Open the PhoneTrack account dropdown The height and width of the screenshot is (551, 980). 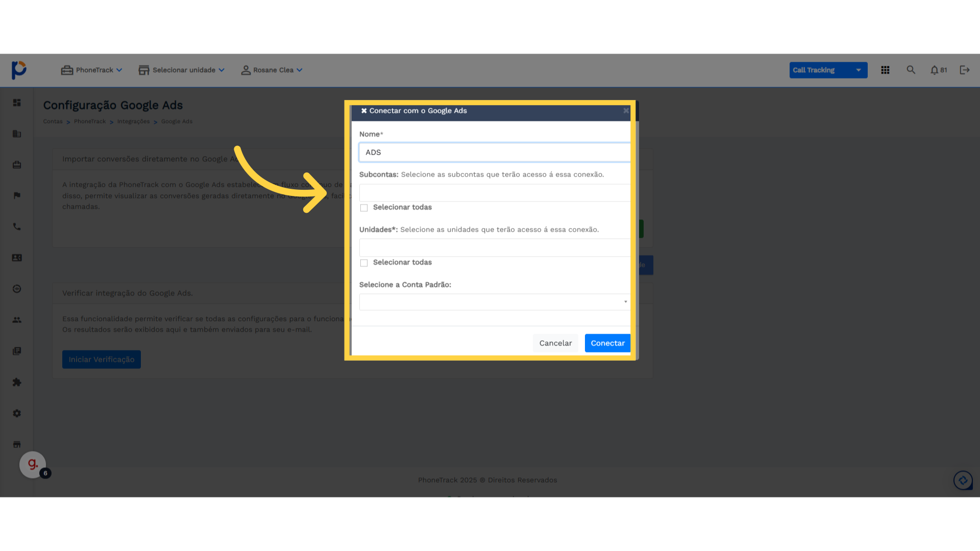(92, 70)
